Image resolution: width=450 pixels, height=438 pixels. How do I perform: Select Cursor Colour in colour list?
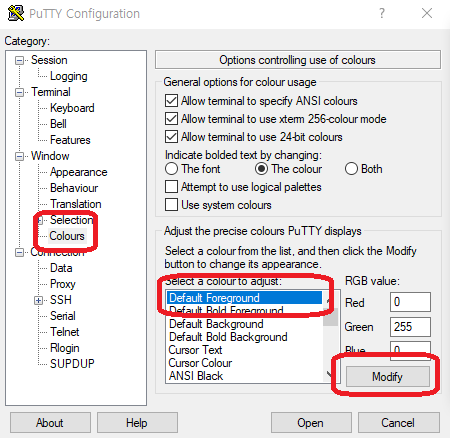coord(245,363)
